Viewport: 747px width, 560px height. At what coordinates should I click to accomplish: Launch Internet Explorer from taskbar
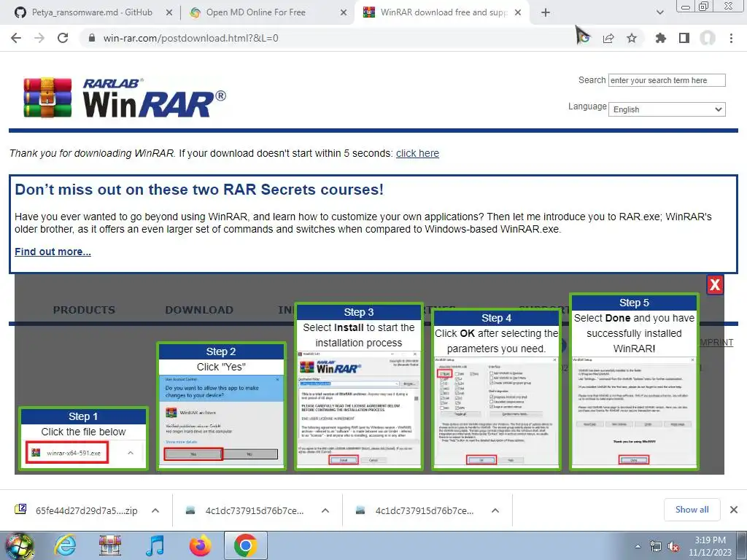[x=65, y=545]
